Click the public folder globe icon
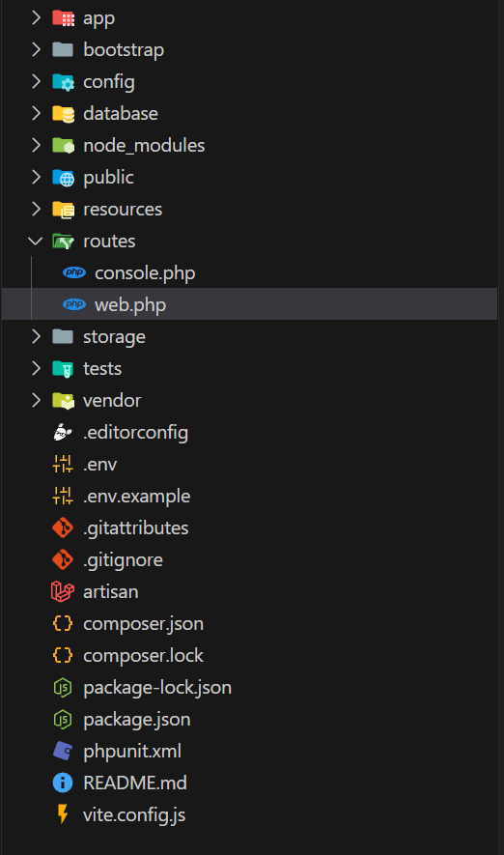The height and width of the screenshot is (855, 504). click(x=63, y=177)
